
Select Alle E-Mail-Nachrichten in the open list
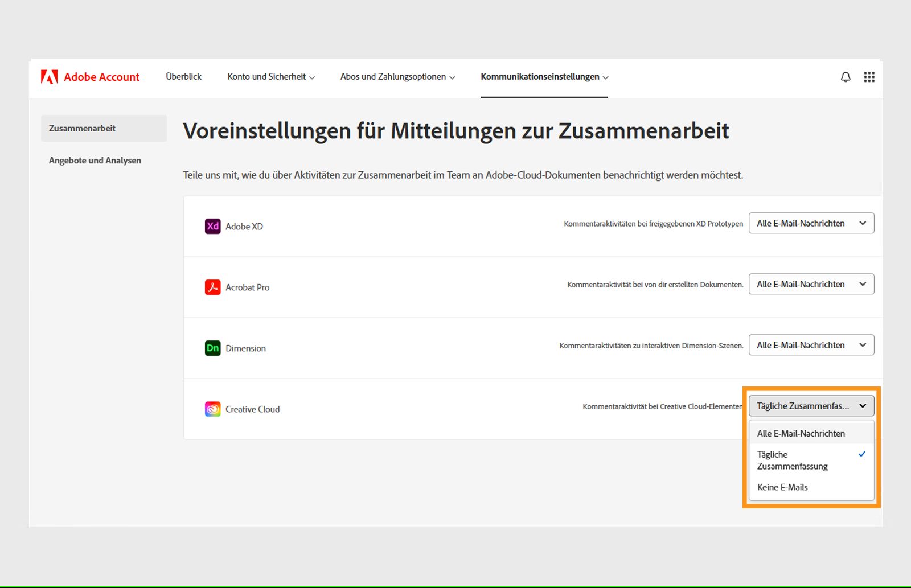click(x=811, y=433)
